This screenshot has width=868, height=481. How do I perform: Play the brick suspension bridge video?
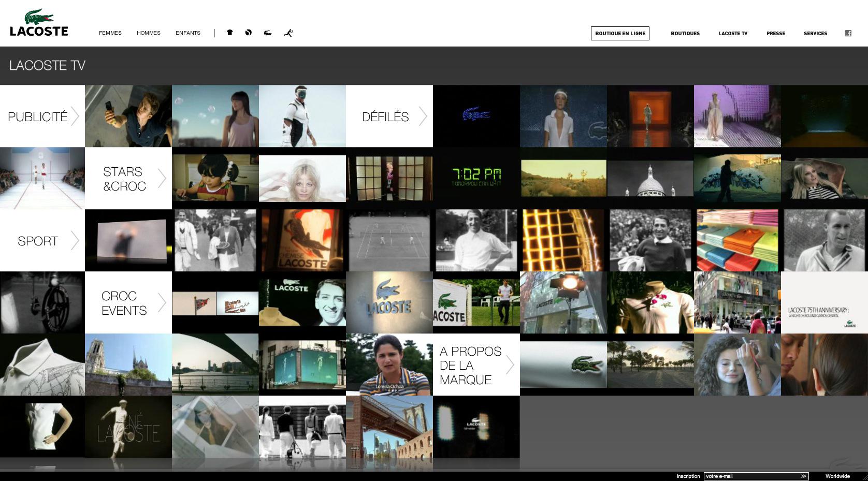[x=389, y=427]
